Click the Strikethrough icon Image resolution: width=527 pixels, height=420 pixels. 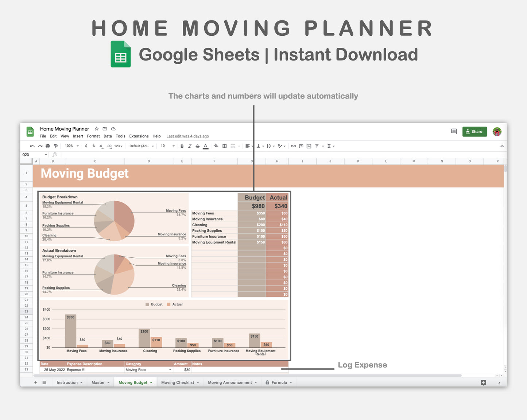click(197, 146)
